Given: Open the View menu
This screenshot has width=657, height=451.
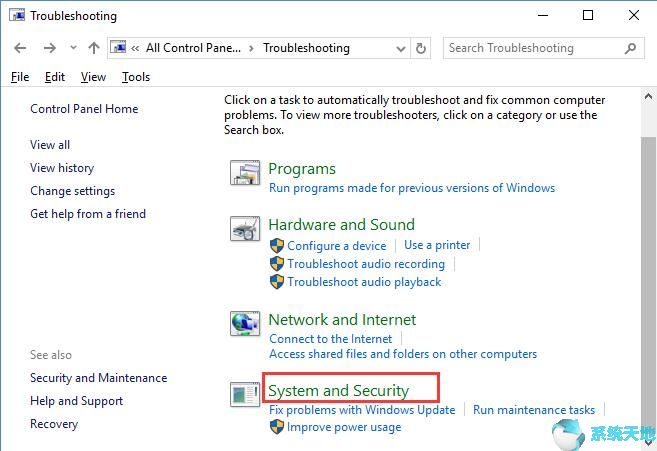Looking at the screenshot, I should (x=93, y=77).
